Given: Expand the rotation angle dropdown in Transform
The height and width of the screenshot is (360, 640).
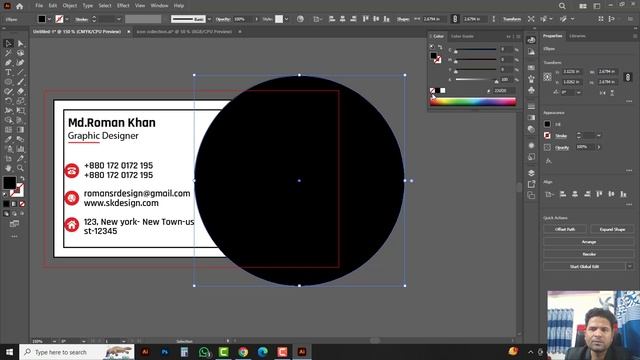Looking at the screenshot, I should click(x=578, y=93).
